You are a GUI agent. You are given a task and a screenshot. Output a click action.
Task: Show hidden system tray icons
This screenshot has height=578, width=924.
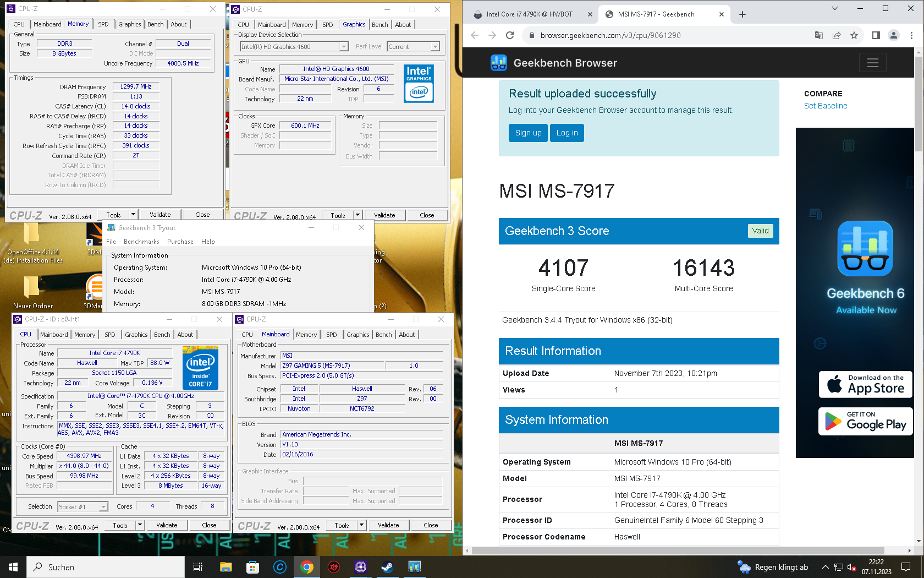pyautogui.click(x=825, y=567)
